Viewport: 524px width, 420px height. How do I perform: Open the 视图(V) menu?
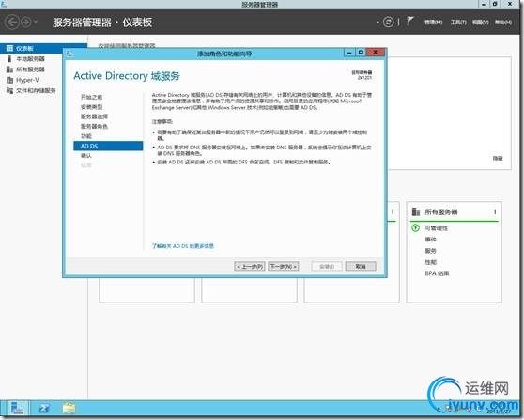(x=480, y=22)
